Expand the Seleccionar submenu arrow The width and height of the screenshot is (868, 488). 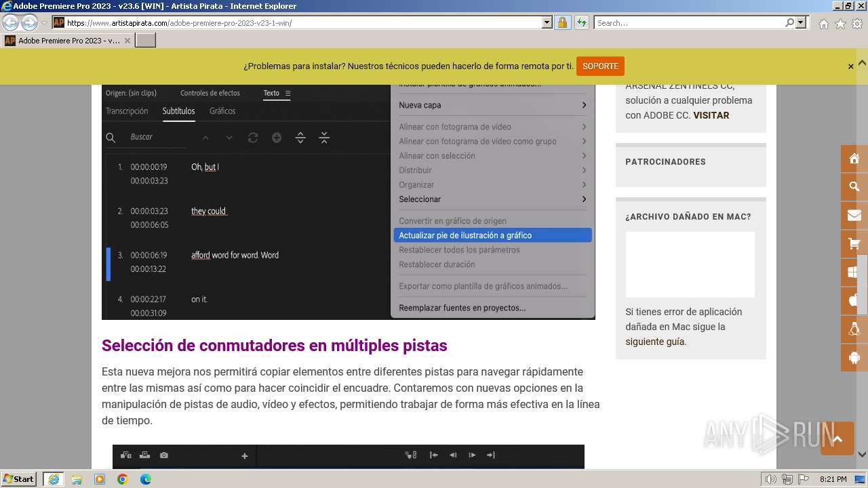tap(584, 199)
